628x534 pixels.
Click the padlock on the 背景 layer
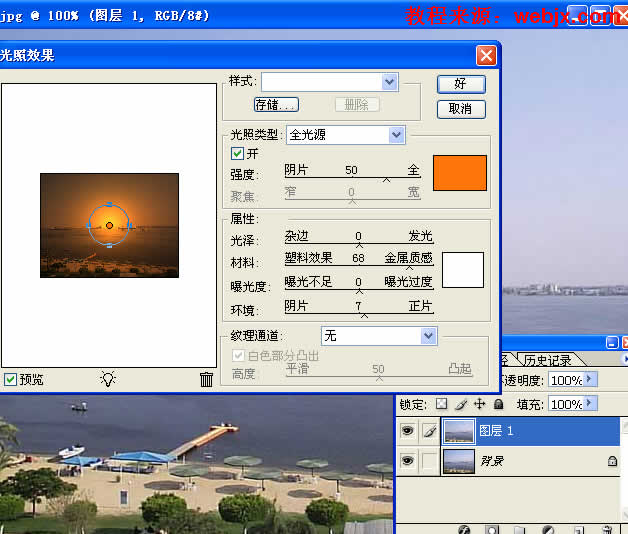click(x=612, y=461)
